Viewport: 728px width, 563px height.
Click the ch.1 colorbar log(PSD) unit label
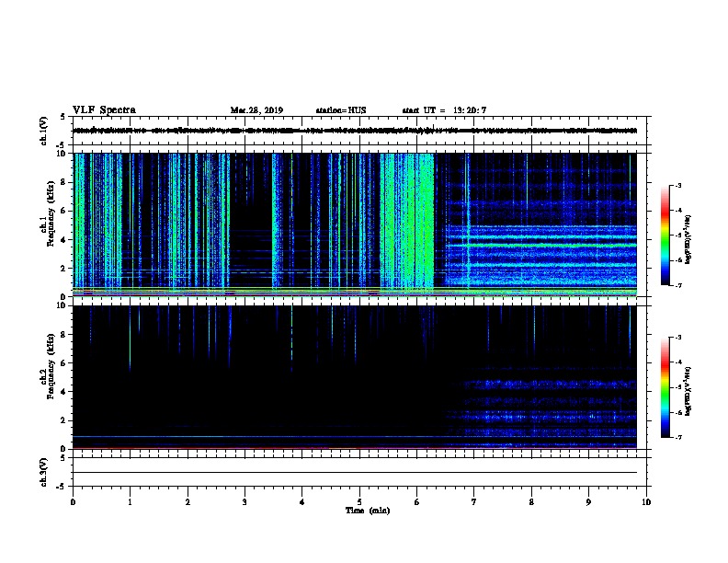(688, 239)
